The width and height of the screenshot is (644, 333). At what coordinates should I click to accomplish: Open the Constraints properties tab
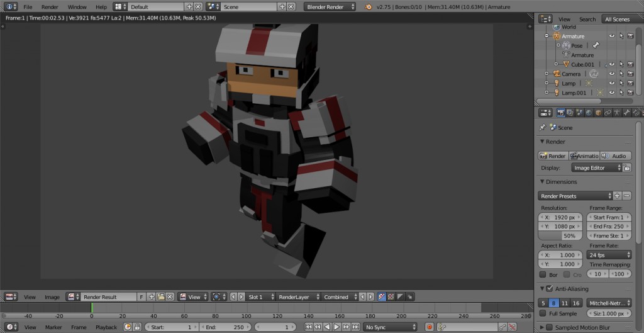pyautogui.click(x=608, y=113)
